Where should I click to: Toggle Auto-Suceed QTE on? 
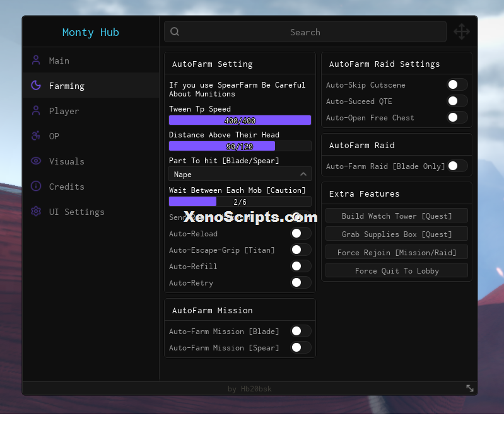tap(457, 101)
